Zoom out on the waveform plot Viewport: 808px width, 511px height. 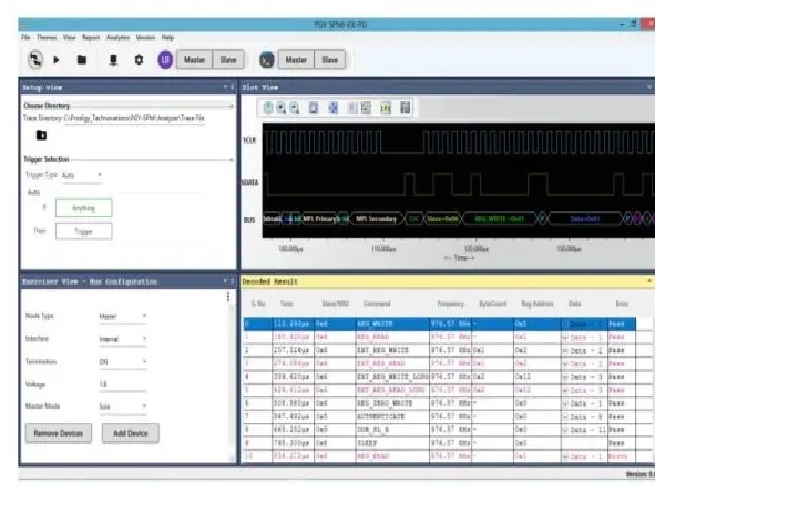(294, 108)
